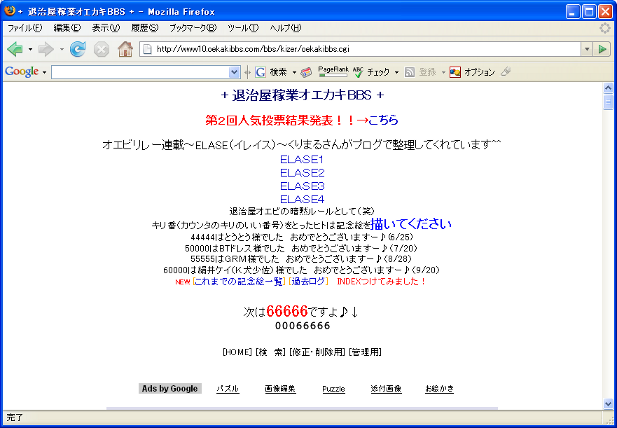Click the Go arrow beside address bar
Image resolution: width=617 pixels, height=428 pixels.
coord(602,48)
